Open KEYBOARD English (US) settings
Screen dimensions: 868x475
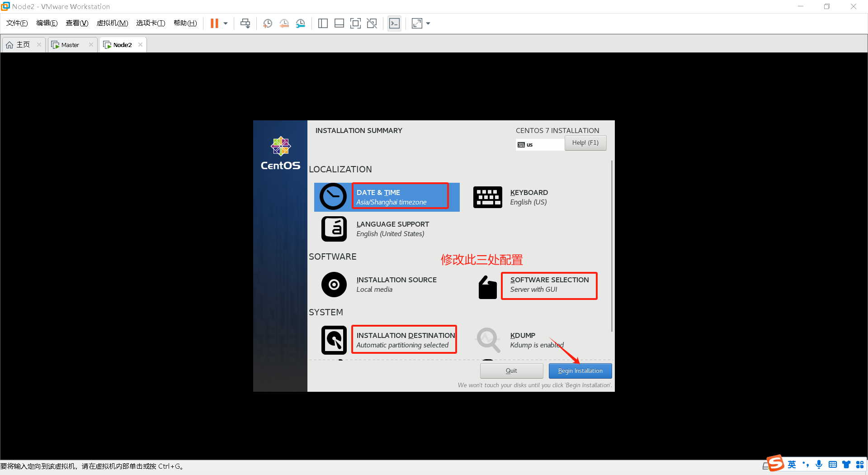[x=528, y=197]
